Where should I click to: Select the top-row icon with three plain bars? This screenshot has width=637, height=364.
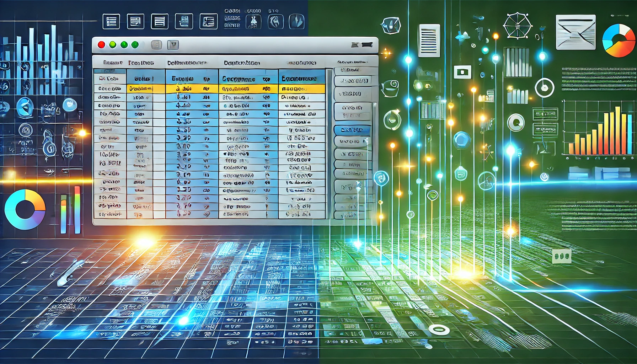point(160,22)
